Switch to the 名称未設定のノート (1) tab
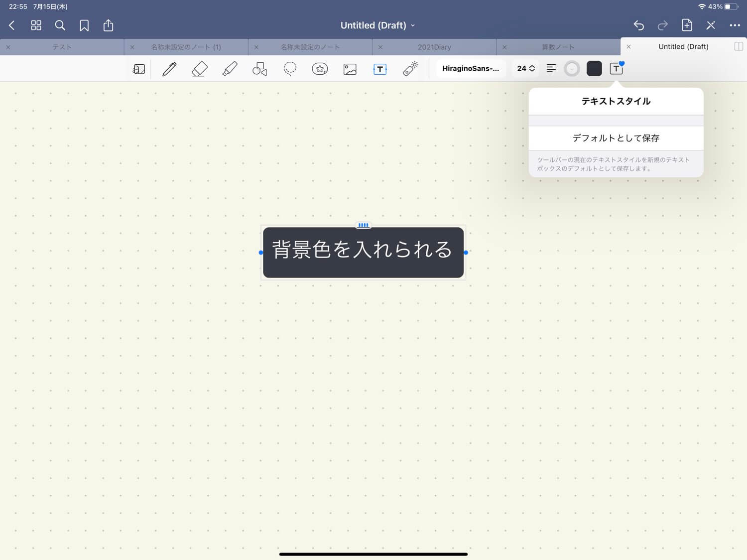747x560 pixels. pos(186,47)
